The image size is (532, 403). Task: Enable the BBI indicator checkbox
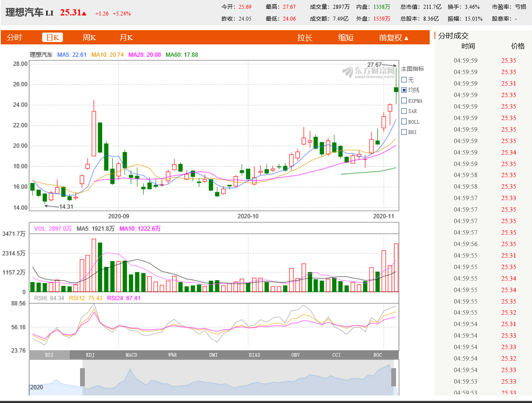pyautogui.click(x=404, y=132)
